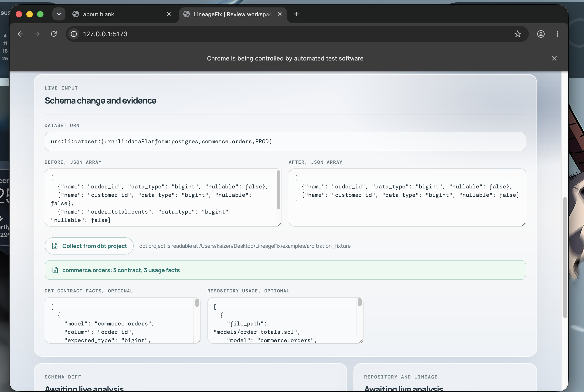
Task: View site information icon in address bar
Action: pyautogui.click(x=74, y=34)
